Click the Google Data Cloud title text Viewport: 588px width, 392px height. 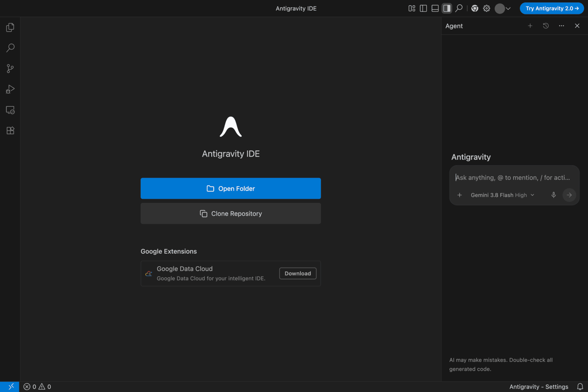pos(185,269)
